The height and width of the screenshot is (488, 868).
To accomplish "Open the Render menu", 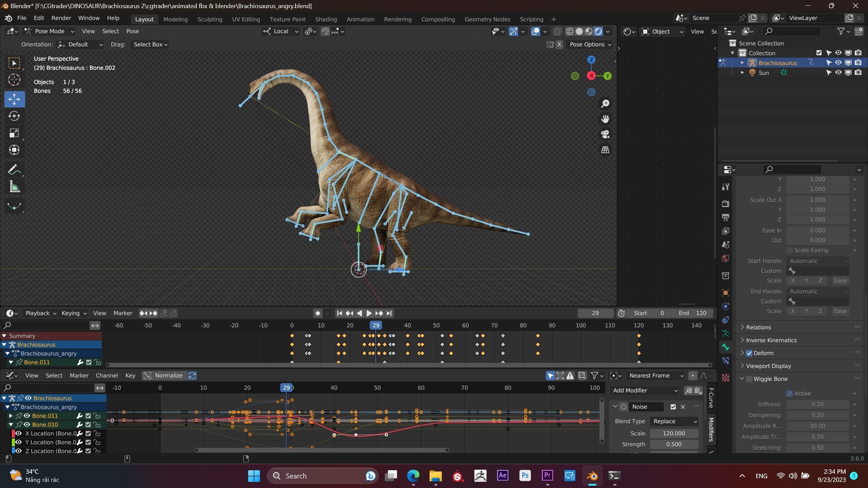I will (x=61, y=18).
